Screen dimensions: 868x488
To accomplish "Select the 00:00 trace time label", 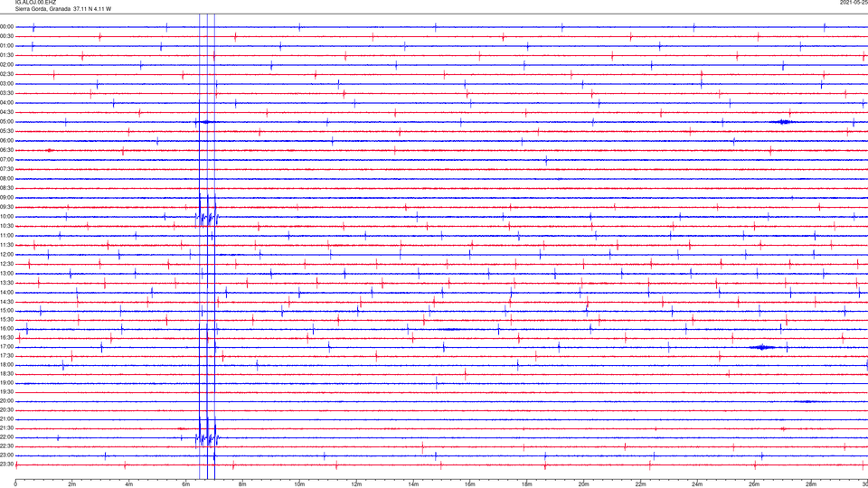I will click(7, 26).
